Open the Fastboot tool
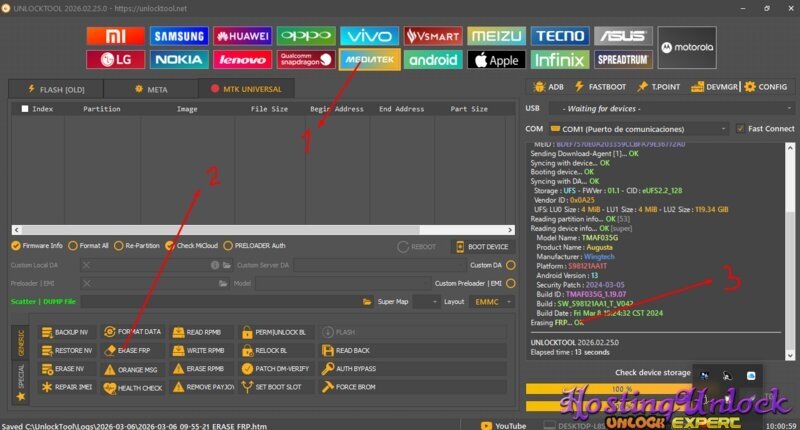This screenshot has width=800, height=430. 600,87
